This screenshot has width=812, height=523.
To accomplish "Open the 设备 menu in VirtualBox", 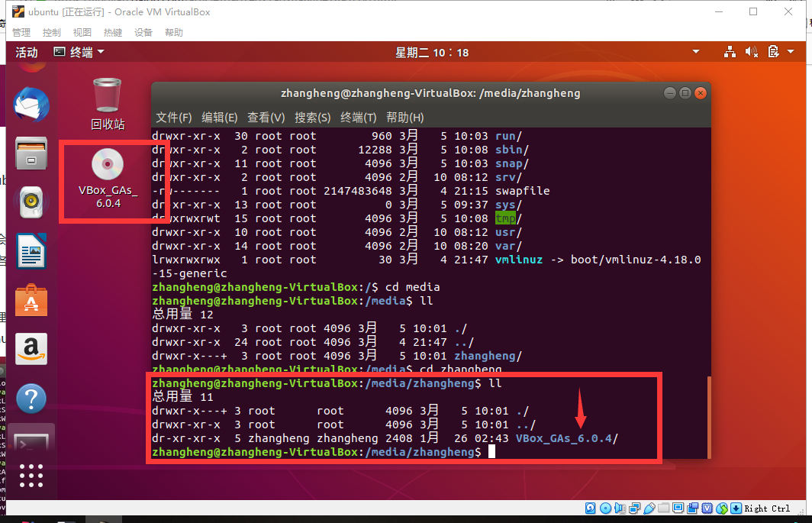I will (143, 32).
